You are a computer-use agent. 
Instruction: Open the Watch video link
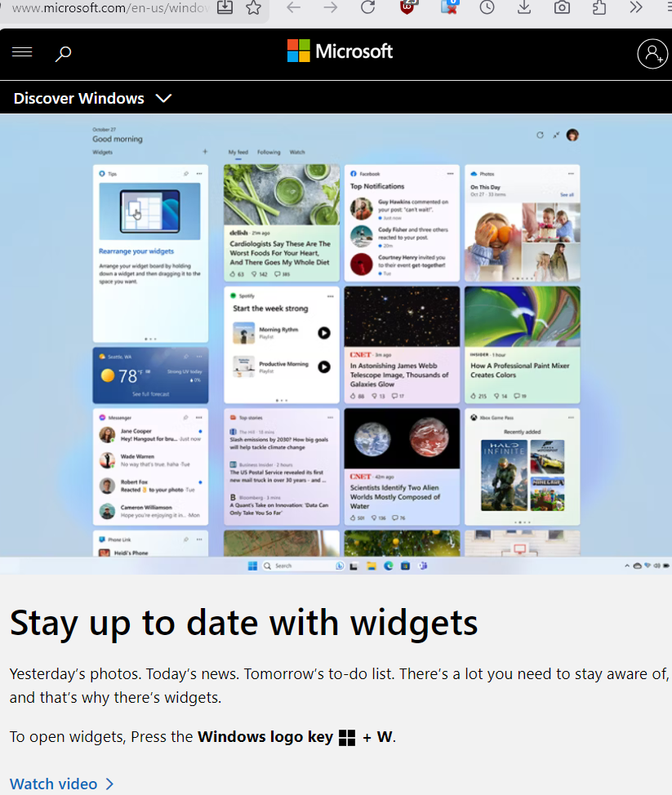coord(61,784)
